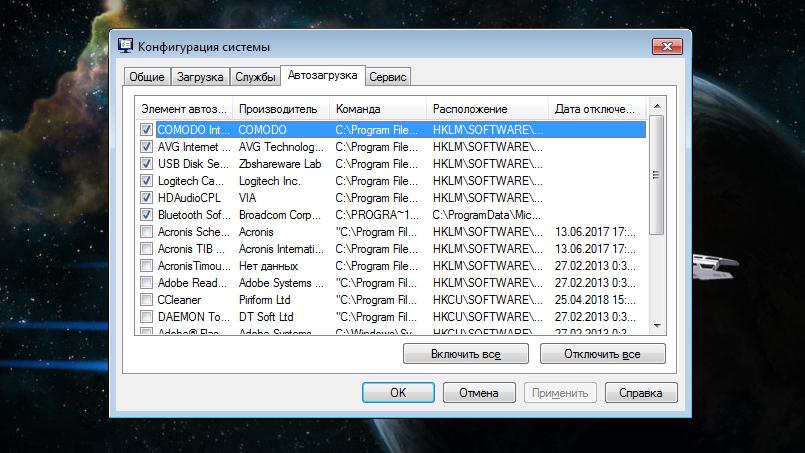Screen dimensions: 805x453
Task: Switch to the Общие tab
Action: pos(147,77)
